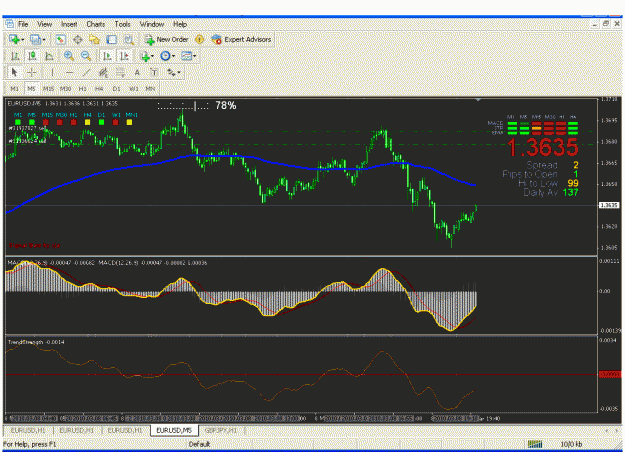Expand the Periods dropdown arrow
This screenshot has width=625, height=452.
(173, 56)
